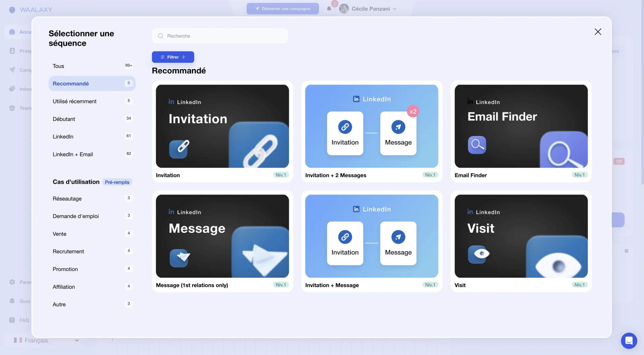Image resolution: width=644 pixels, height=355 pixels.
Task: Choose the Promotion use case
Action: (x=92, y=269)
